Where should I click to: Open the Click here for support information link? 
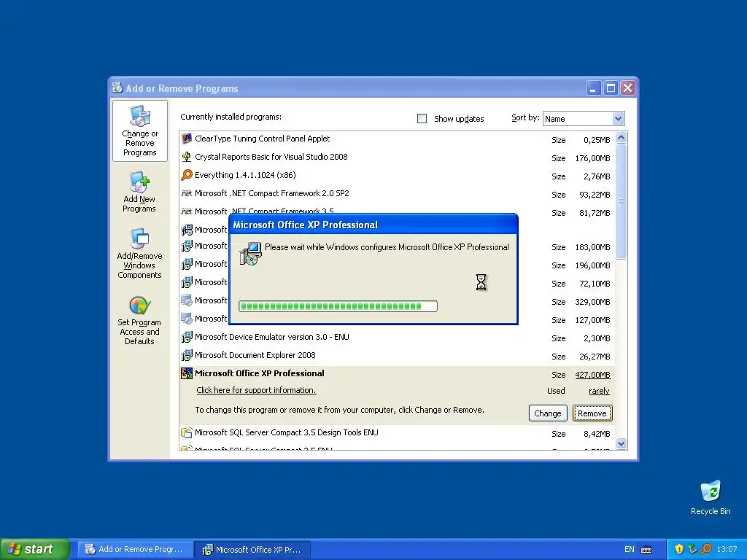tap(256, 391)
